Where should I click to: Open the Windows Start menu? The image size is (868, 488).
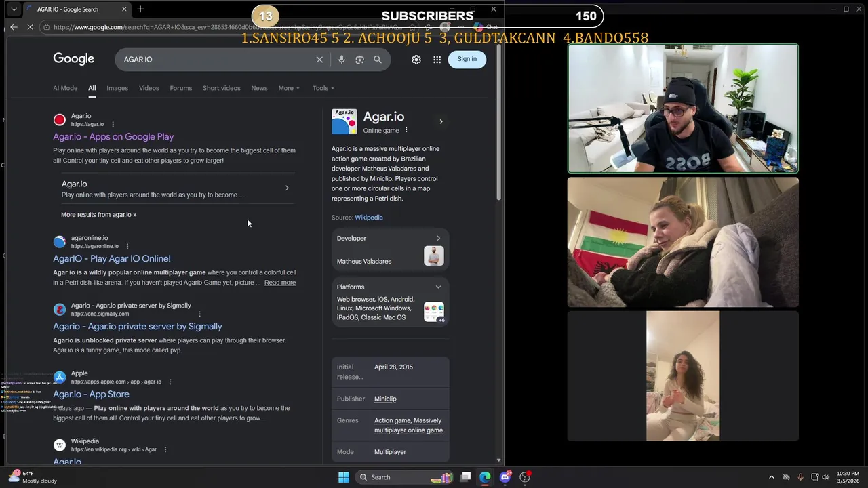pyautogui.click(x=344, y=477)
